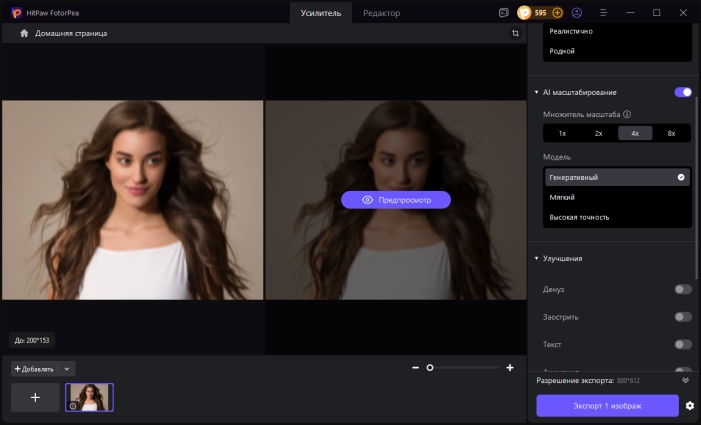The image size is (701, 425).
Task: Enable the Заострить toggle
Action: click(x=683, y=317)
